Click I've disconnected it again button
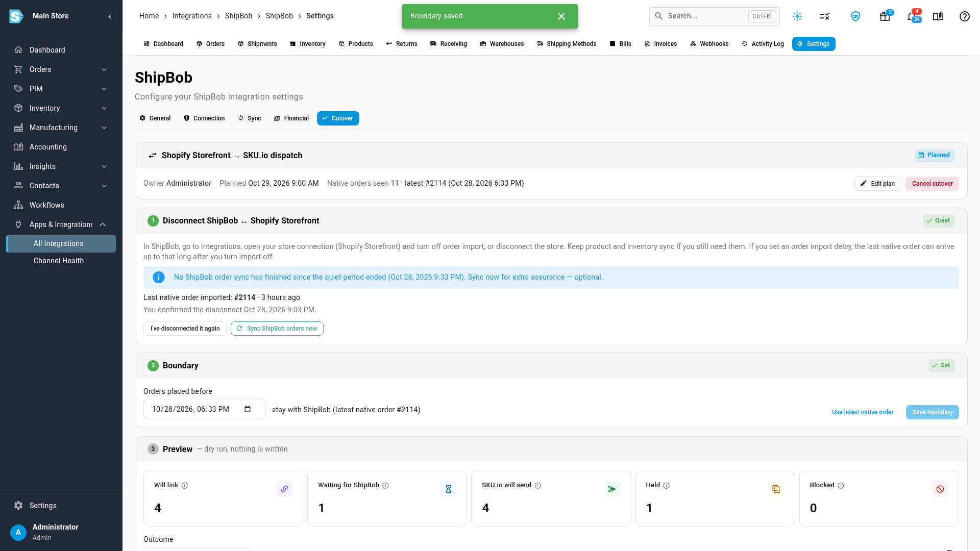The width and height of the screenshot is (980, 551). click(x=185, y=329)
